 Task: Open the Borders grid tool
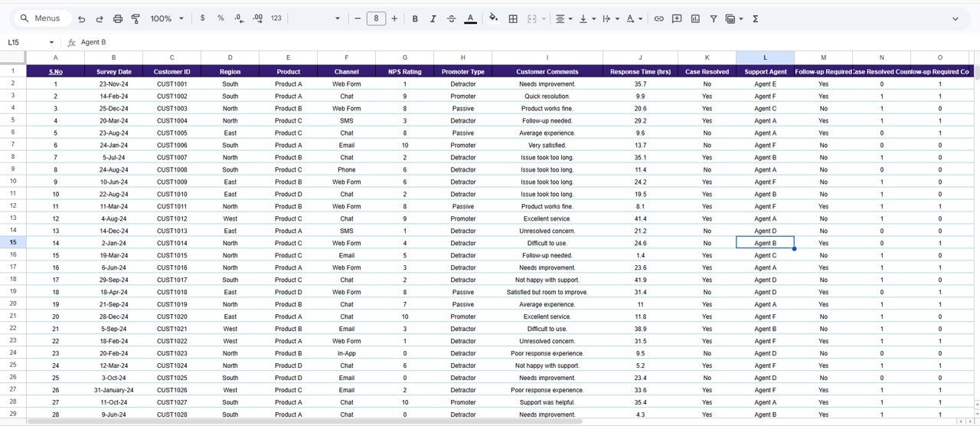coord(513,18)
